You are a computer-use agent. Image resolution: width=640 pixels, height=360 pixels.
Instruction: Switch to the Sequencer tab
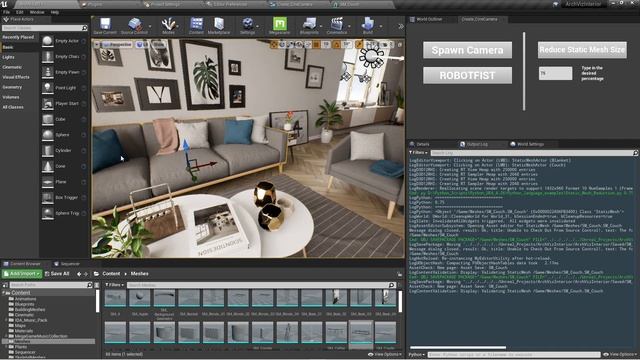tap(67, 264)
